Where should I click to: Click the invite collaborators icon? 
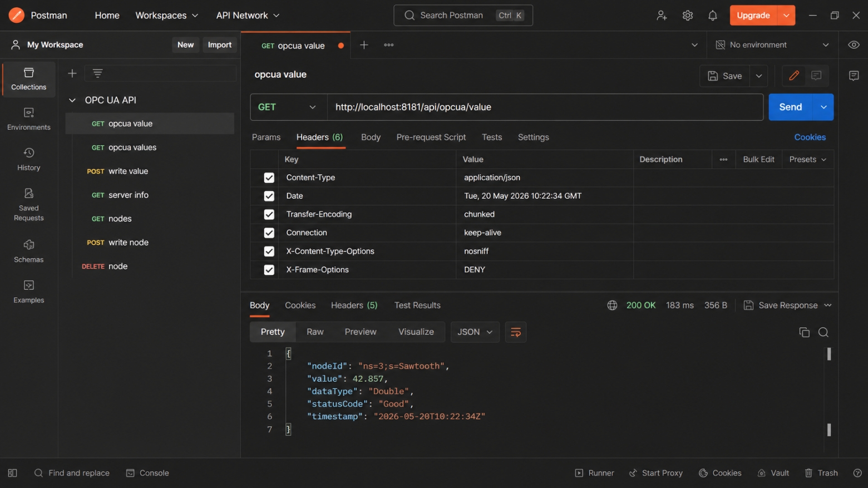662,16
